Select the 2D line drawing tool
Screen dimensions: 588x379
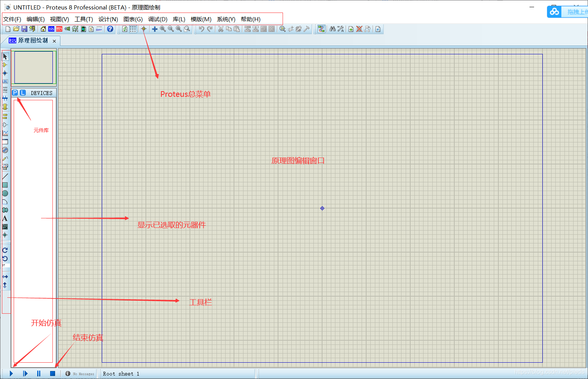click(x=5, y=177)
